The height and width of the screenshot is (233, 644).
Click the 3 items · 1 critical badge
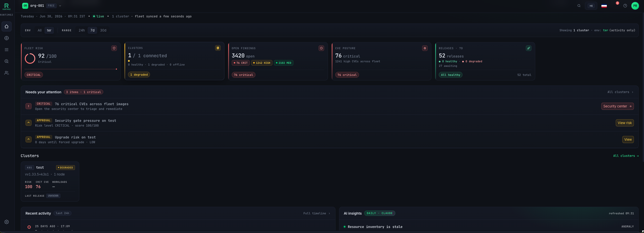(x=83, y=92)
